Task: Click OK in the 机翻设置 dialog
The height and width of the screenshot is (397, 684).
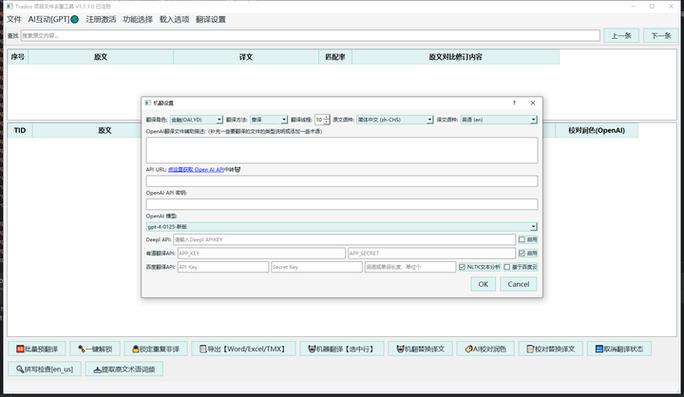Action: click(x=483, y=284)
